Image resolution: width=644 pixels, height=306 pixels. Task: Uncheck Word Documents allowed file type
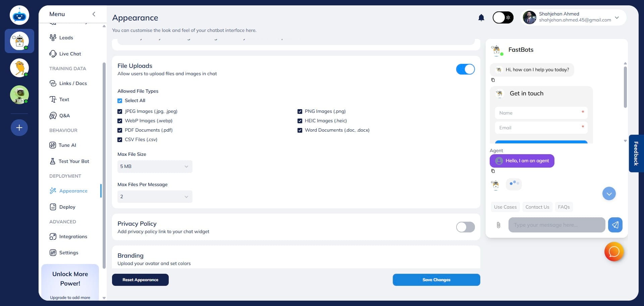coord(300,130)
